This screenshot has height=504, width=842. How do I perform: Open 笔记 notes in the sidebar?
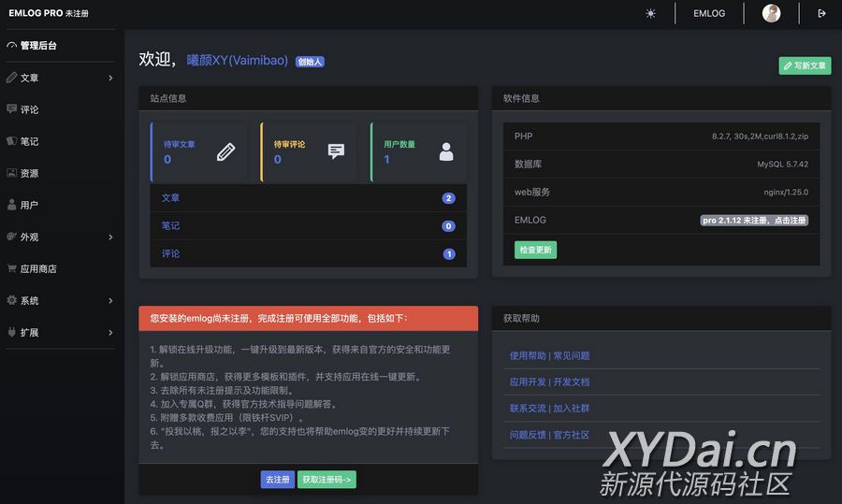point(30,141)
